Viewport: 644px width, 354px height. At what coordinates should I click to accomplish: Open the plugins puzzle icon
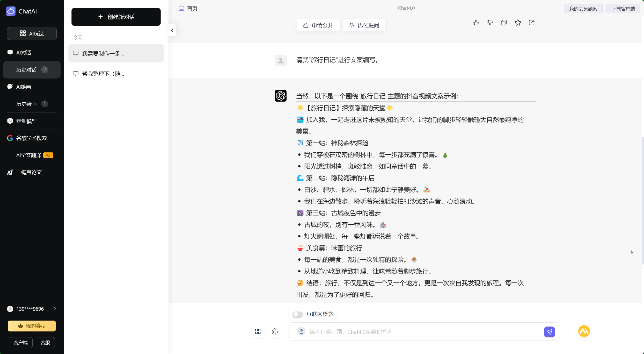tap(275, 331)
